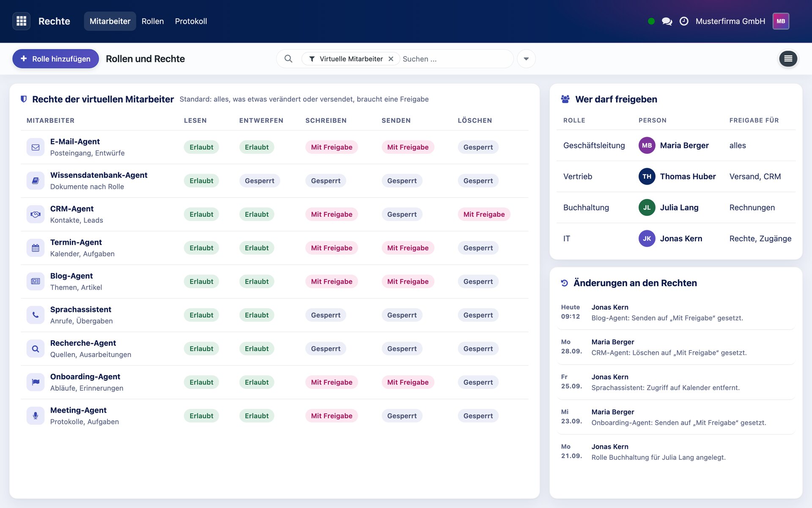Screen dimensions: 812x508
Task: Toggle Meeting-Agent Lesen Erlaubt badge
Action: (201, 416)
